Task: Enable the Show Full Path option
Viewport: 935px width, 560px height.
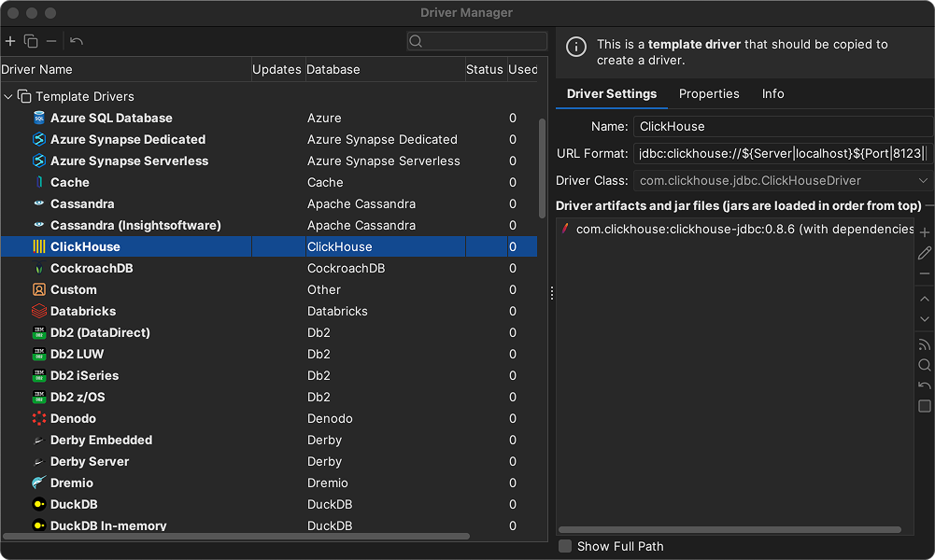Action: click(565, 546)
